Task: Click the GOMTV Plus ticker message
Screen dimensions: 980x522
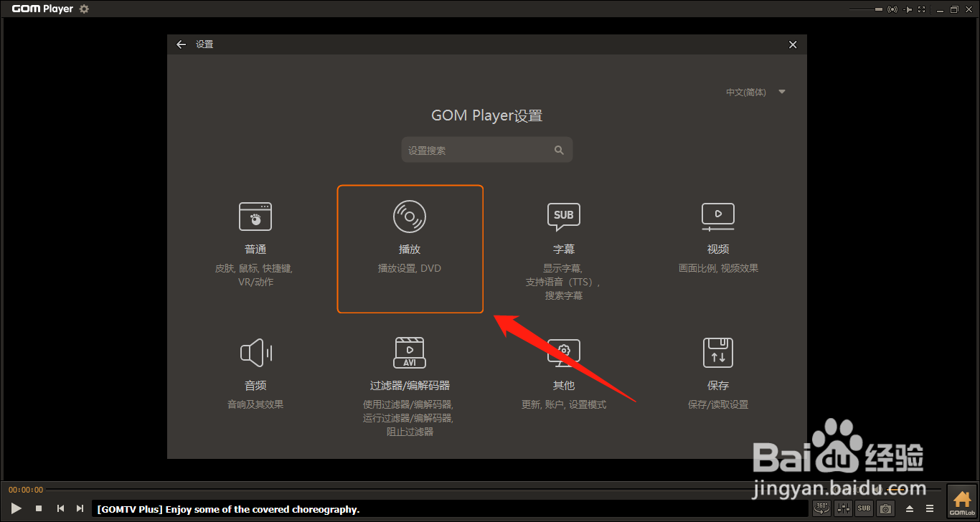Action: 228,509
